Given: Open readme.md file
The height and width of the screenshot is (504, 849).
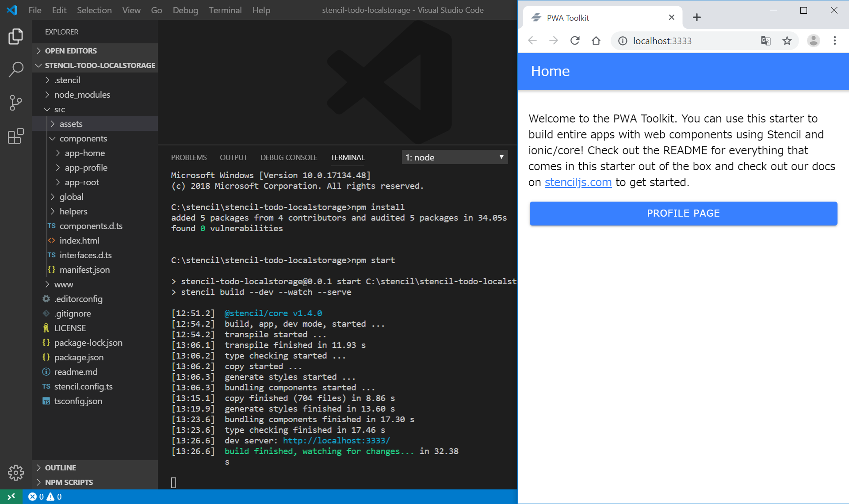Looking at the screenshot, I should coord(95,371).
